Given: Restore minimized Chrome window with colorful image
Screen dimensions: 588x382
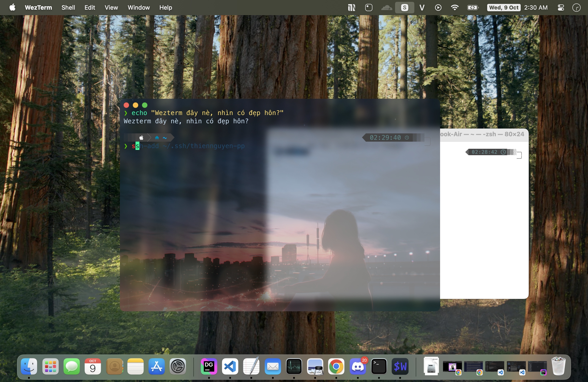Looking at the screenshot, I should 452,367.
